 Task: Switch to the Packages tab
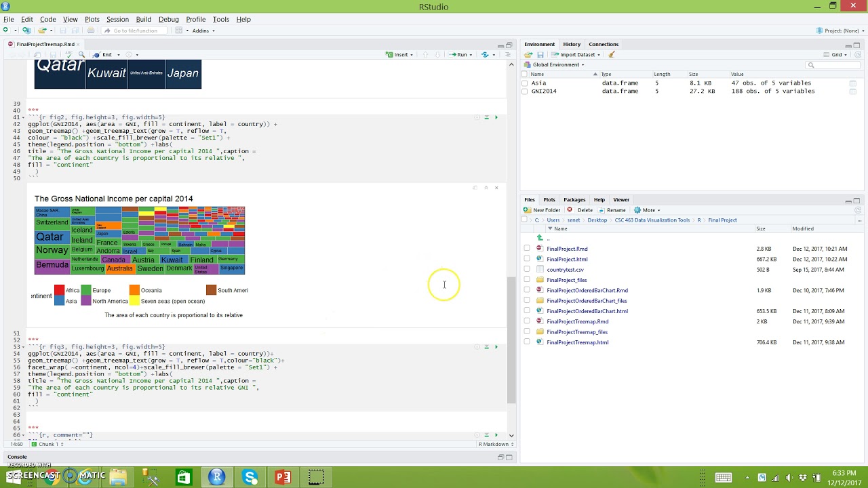[x=574, y=200]
